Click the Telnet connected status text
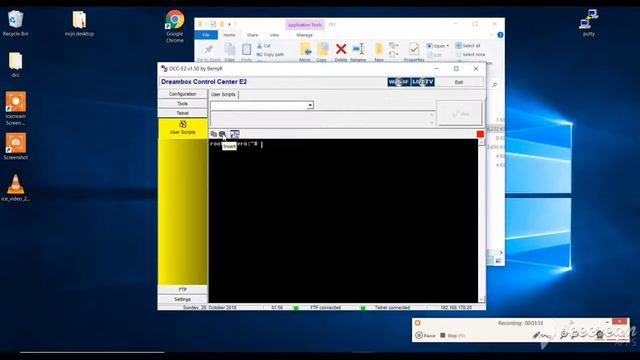Screen dimensions: 640x360 point(392,307)
